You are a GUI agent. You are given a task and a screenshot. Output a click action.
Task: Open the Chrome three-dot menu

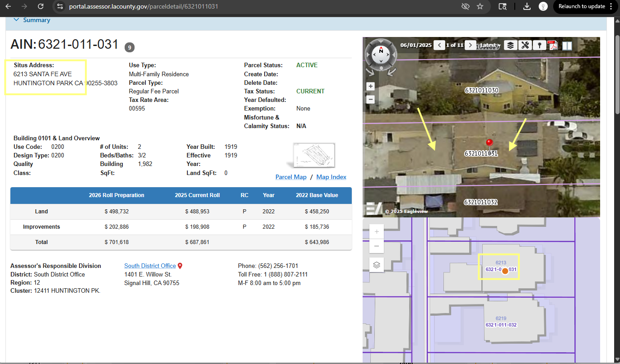(x=611, y=6)
